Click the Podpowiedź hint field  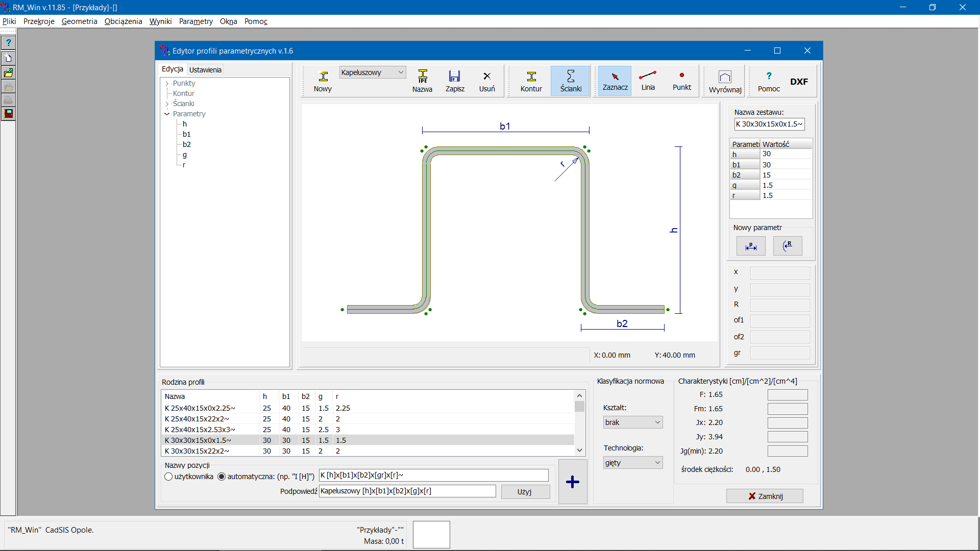(x=407, y=491)
